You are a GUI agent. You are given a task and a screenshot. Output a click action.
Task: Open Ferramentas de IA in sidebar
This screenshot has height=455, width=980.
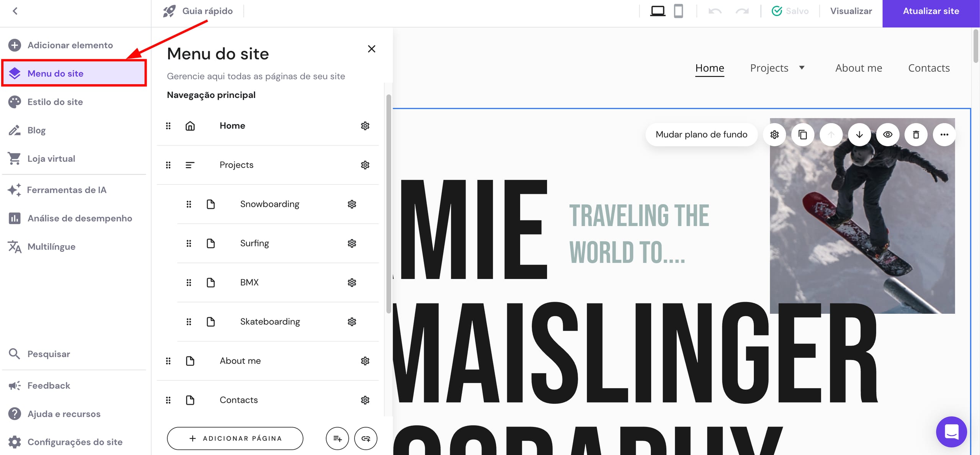coord(67,190)
